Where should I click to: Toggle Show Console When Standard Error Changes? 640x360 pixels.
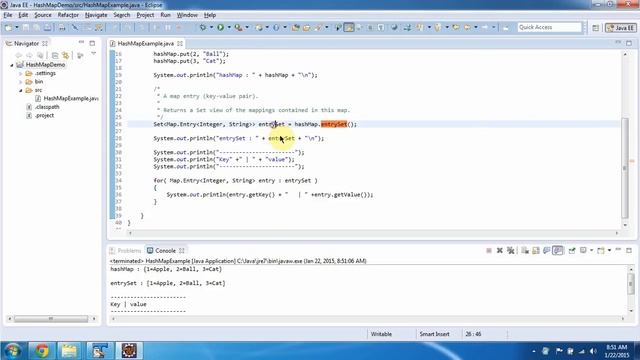coord(558,250)
